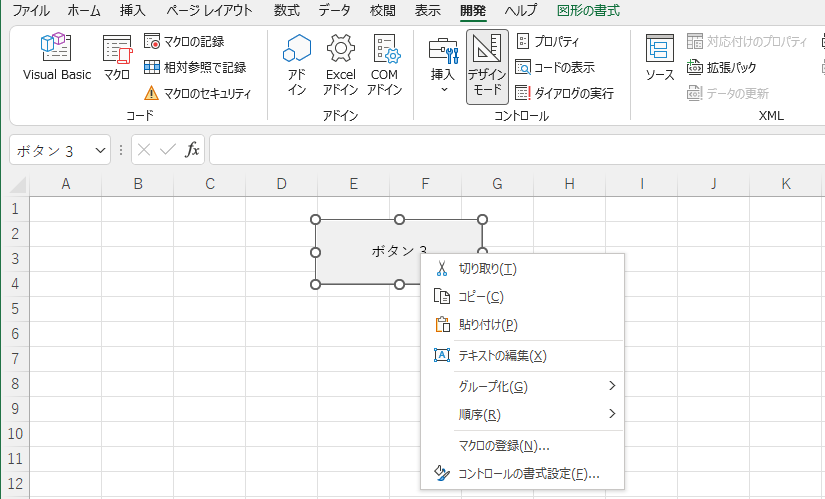Select the 開発 tab
This screenshot has height=499, width=825.
[472, 11]
